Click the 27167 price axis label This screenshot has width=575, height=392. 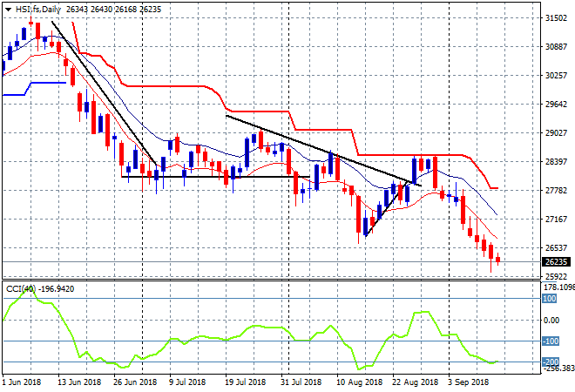pyautogui.click(x=556, y=219)
